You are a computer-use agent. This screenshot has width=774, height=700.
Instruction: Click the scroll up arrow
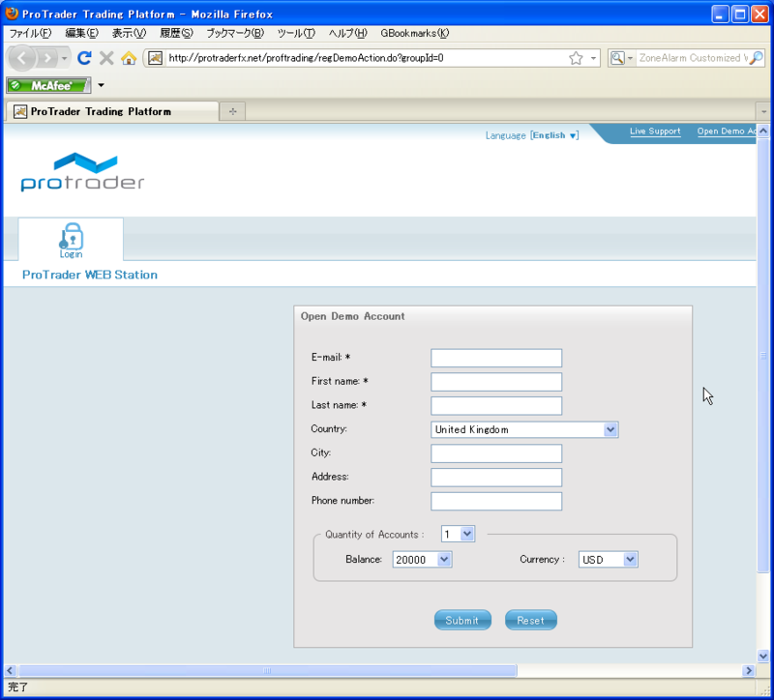763,131
